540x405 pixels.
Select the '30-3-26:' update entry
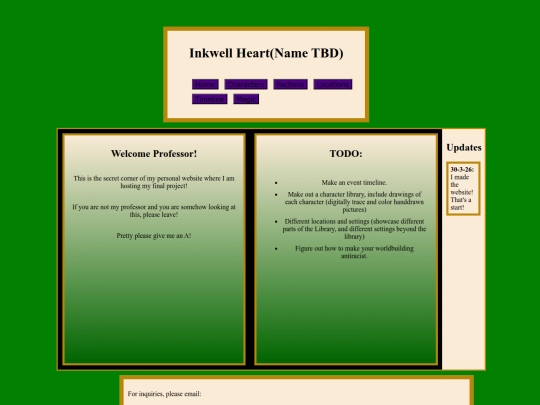pos(463,189)
